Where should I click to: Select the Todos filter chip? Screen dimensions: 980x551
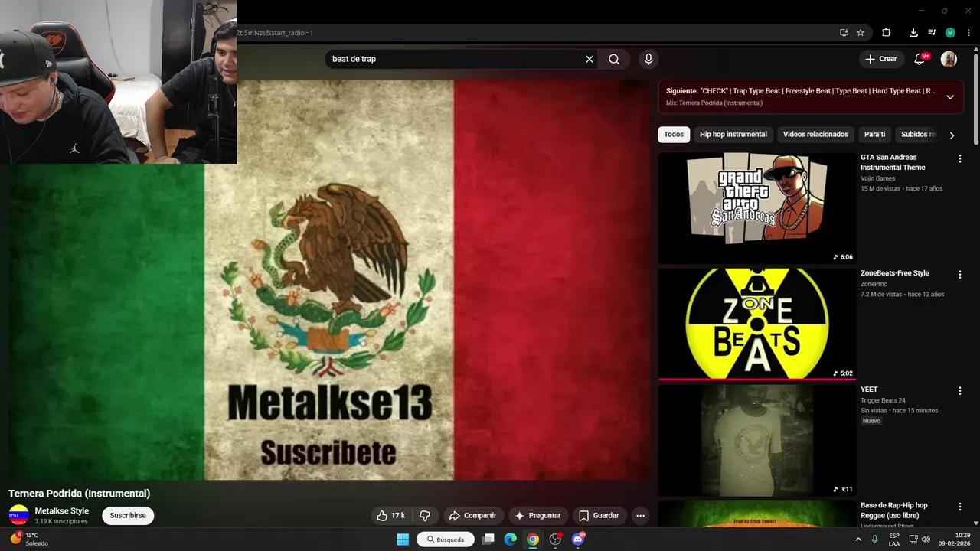click(674, 135)
